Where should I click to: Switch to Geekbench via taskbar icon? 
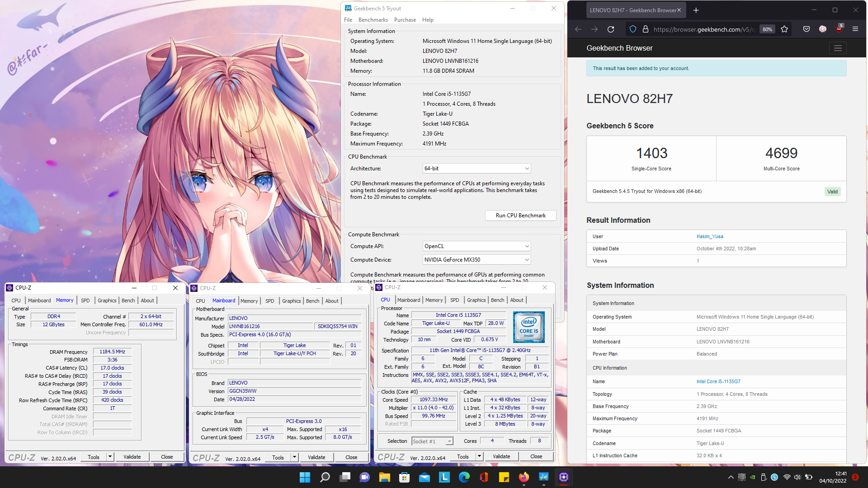pos(544,477)
